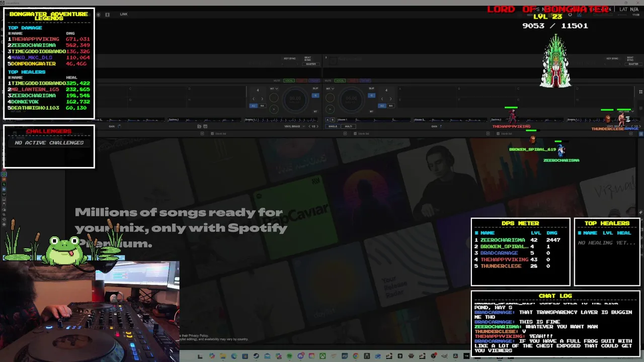644x362 pixels.
Task: Toggle deck 2 quantize Q button
Action: point(371,96)
